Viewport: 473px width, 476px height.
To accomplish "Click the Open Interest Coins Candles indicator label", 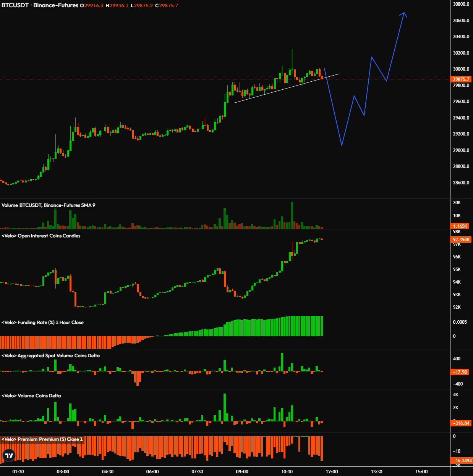I will click(x=41, y=236).
